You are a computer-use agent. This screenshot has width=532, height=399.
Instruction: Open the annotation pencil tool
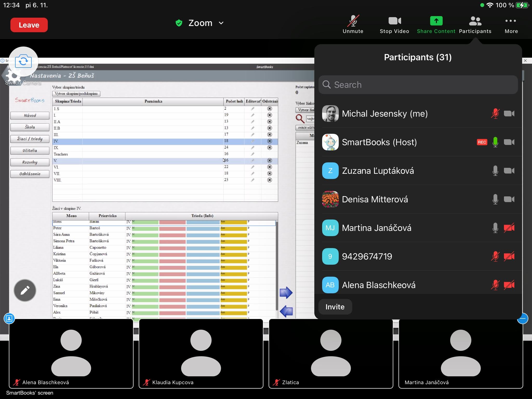tap(25, 290)
